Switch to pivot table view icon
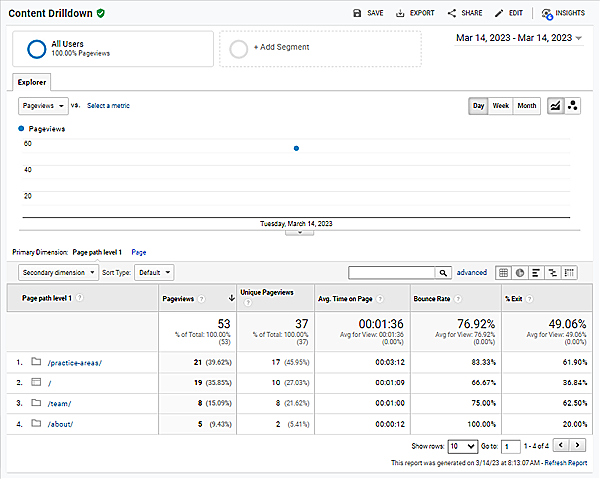Screen dimensions: 600x479 point(569,273)
